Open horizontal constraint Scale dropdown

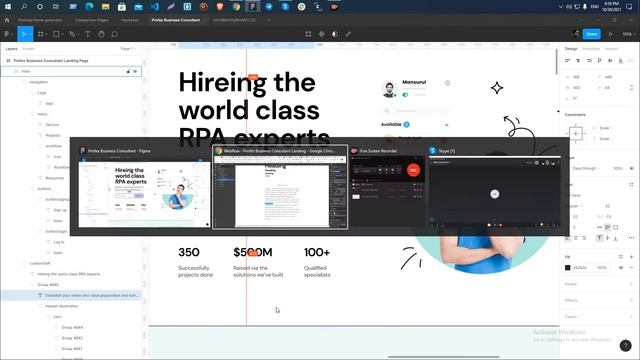tap(606, 128)
